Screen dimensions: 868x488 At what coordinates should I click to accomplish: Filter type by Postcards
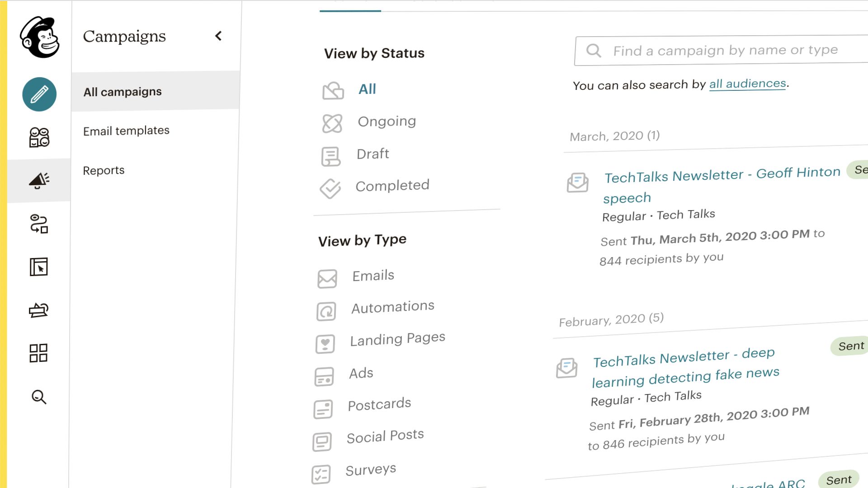[379, 404]
